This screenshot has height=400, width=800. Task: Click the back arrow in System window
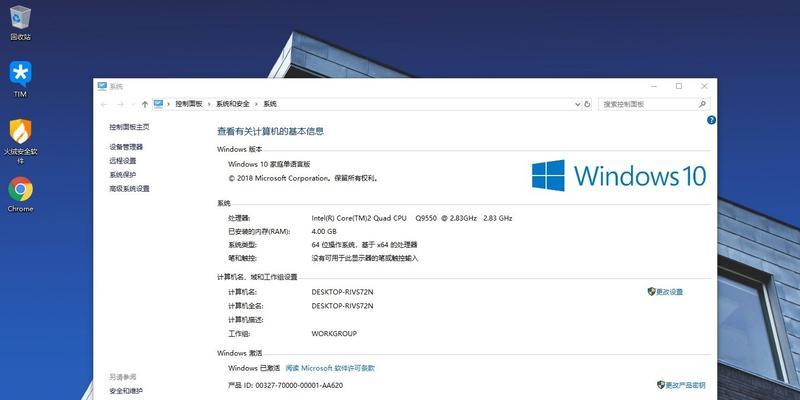point(104,104)
